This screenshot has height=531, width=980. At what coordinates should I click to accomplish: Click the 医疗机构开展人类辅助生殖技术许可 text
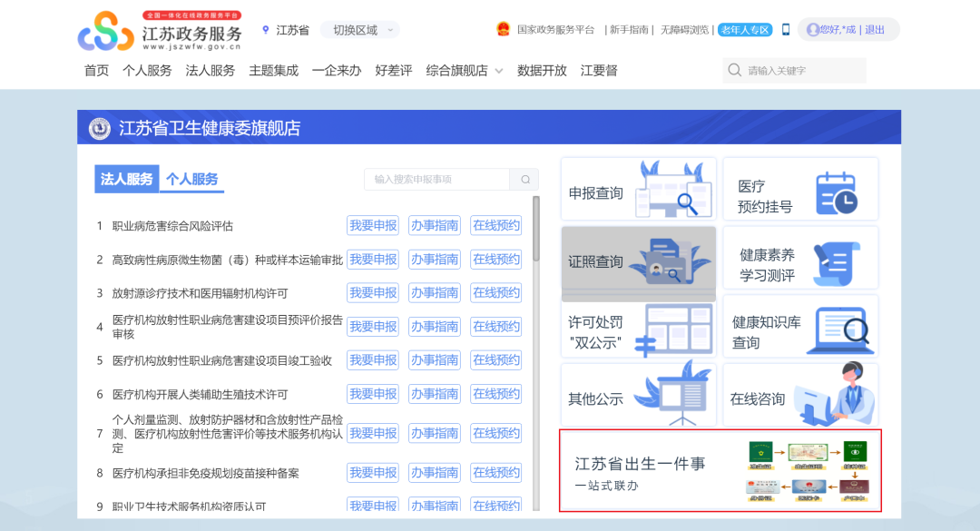(200, 394)
